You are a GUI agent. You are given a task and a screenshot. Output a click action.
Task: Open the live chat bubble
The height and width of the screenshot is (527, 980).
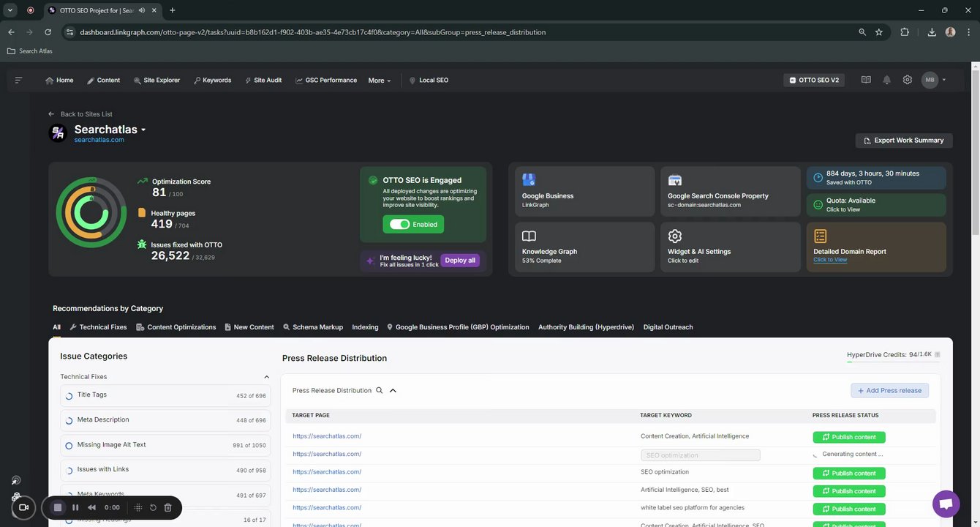click(x=946, y=504)
